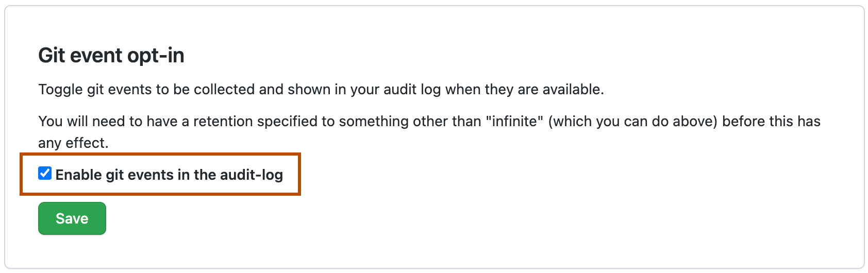Click the words 'before this has' in the description

pyautogui.click(x=771, y=122)
